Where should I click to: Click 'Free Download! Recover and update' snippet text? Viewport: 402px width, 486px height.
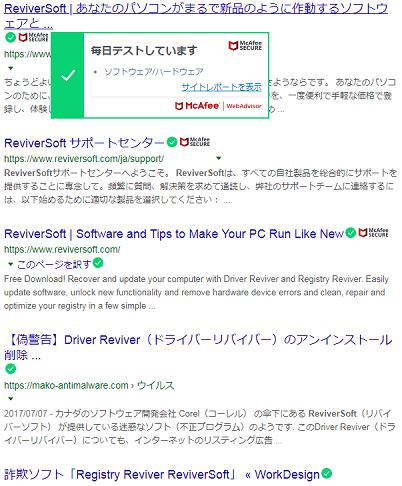point(196,292)
